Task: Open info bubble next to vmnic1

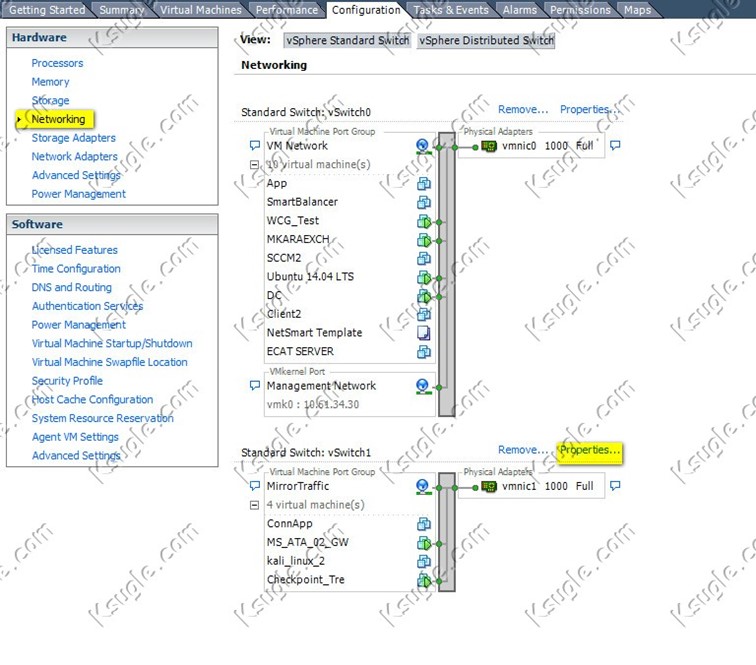Action: (615, 486)
